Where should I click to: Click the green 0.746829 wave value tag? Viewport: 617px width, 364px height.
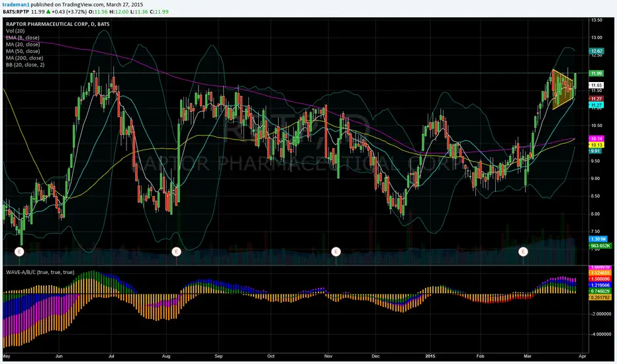click(x=600, y=291)
